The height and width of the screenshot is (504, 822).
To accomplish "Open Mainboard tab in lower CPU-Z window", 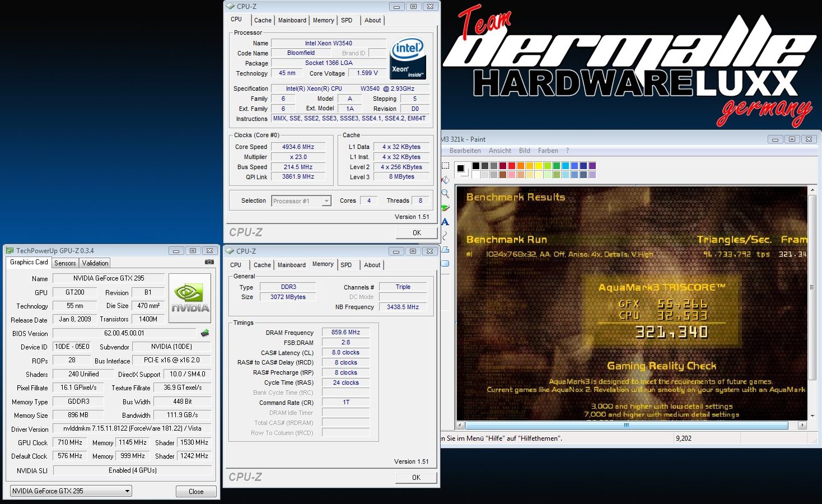I will click(x=292, y=265).
